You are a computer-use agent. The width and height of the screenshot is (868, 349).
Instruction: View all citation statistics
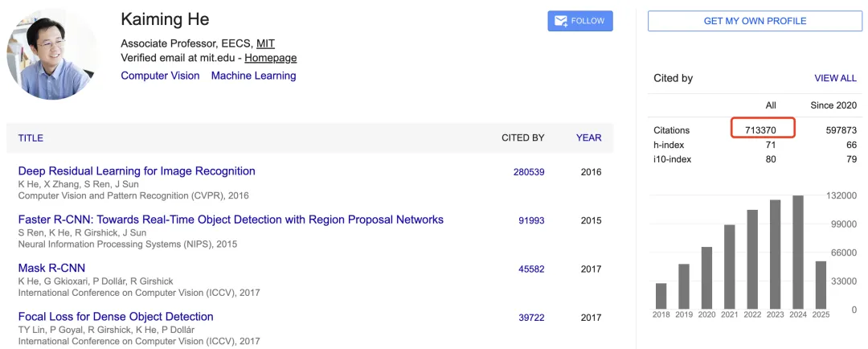click(835, 78)
